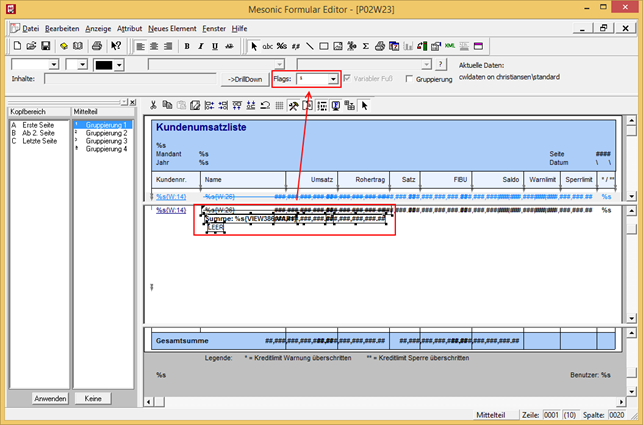Image resolution: width=643 pixels, height=425 pixels.
Task: Click the XML icon in toolbar
Action: pyautogui.click(x=450, y=46)
